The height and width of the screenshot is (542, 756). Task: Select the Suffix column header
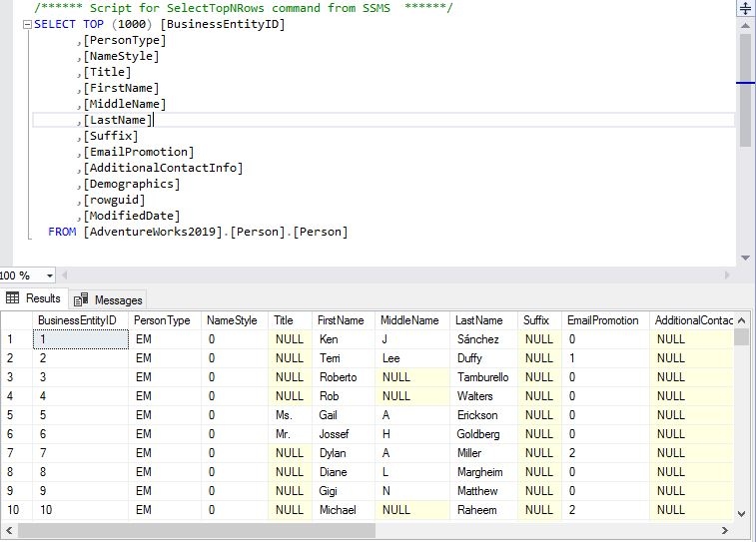pyautogui.click(x=539, y=320)
